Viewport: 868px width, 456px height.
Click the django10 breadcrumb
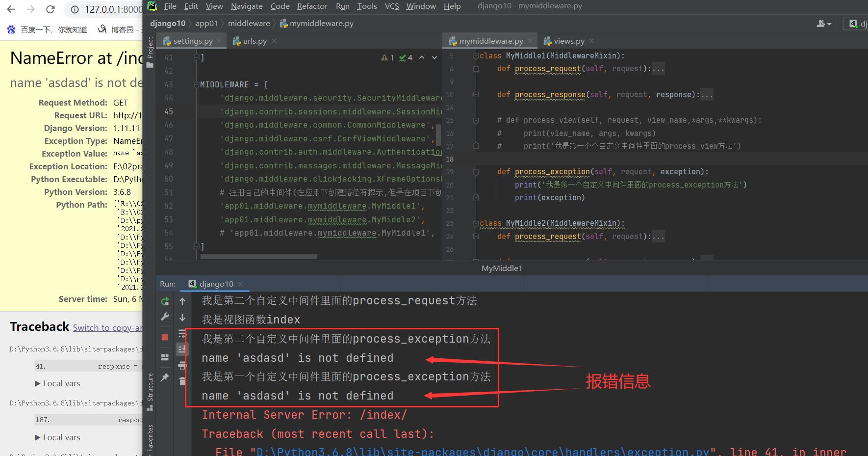coord(168,23)
